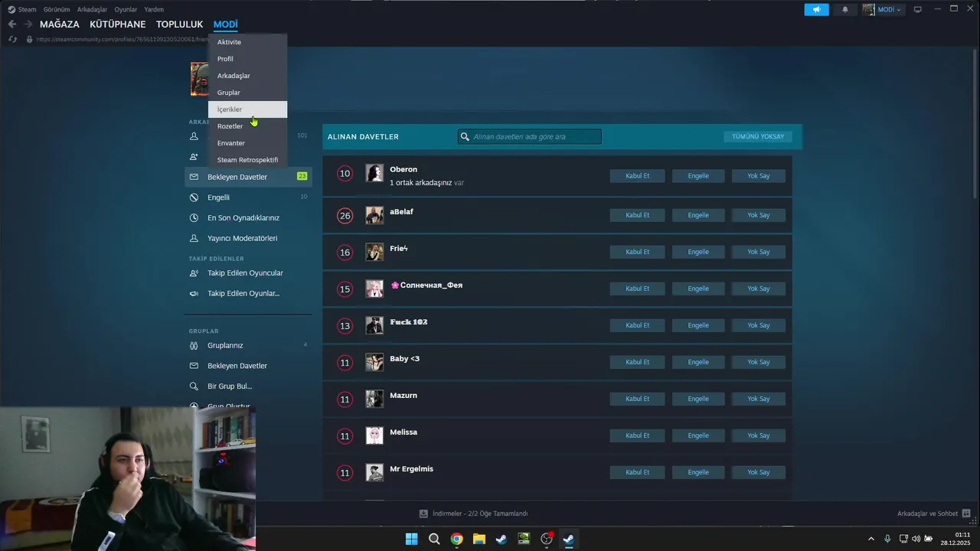The width and height of the screenshot is (980, 551).
Task: Open the notifications bell
Action: point(845,9)
